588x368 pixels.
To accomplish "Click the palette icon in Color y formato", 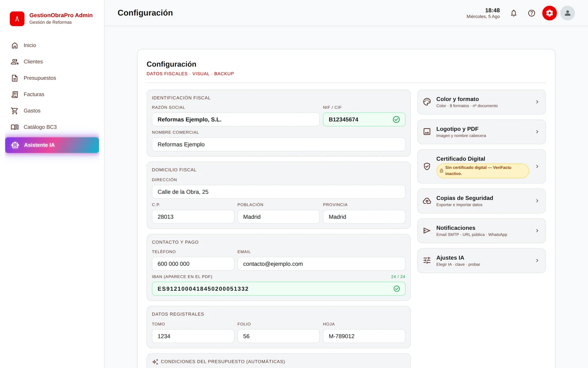I will (x=427, y=102).
